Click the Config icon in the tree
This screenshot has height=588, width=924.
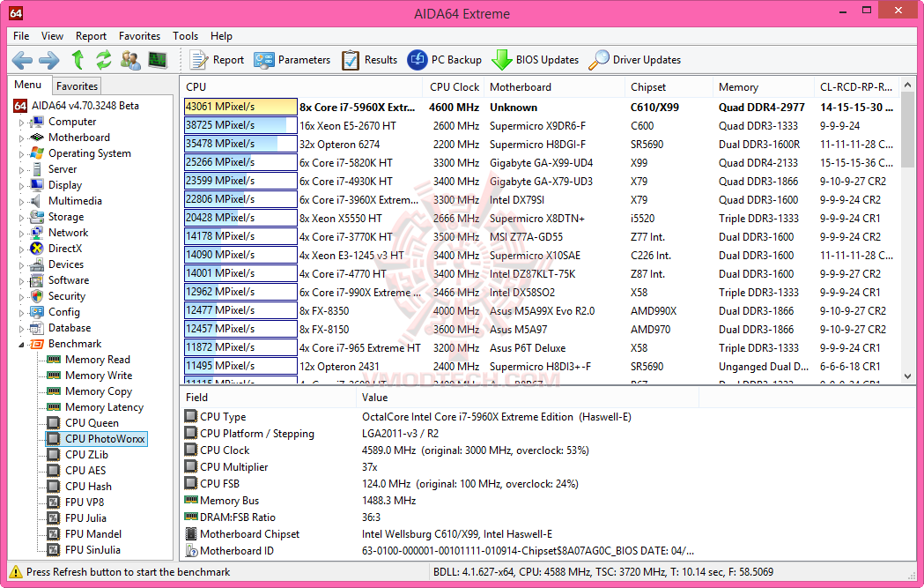click(x=37, y=313)
